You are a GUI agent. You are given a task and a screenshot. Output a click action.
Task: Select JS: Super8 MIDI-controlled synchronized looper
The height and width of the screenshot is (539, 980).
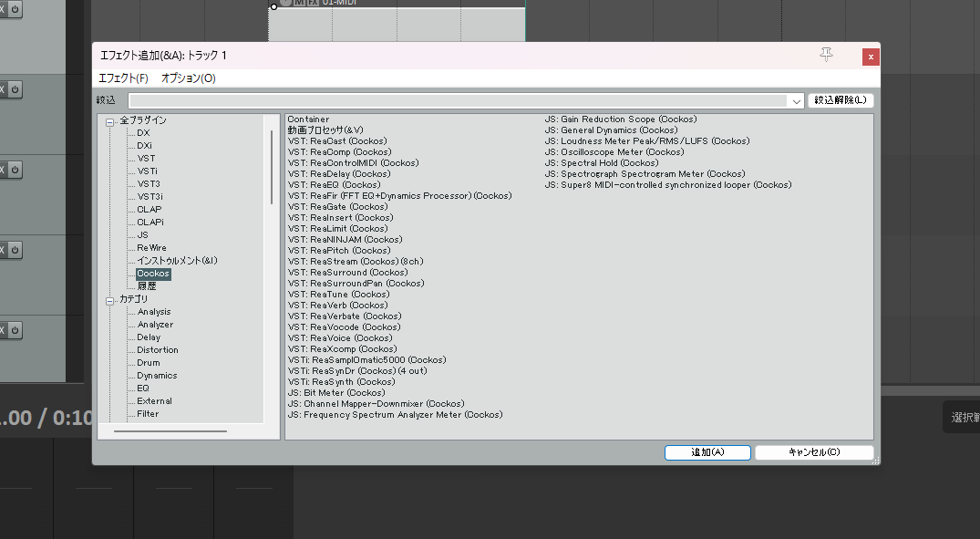(668, 185)
